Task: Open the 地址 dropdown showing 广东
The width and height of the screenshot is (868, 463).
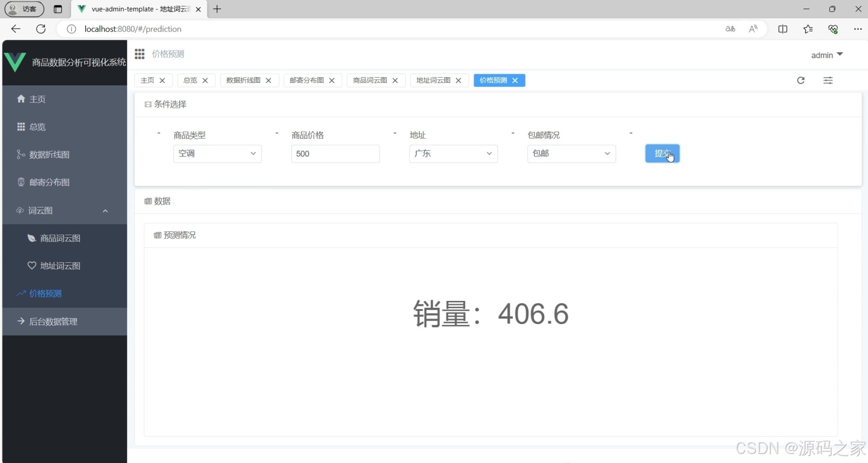Action: [x=453, y=153]
